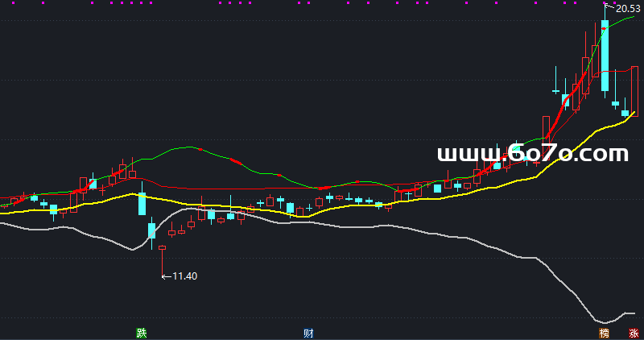Click the 11.40 low price label
The image size is (644, 340).
tap(185, 276)
